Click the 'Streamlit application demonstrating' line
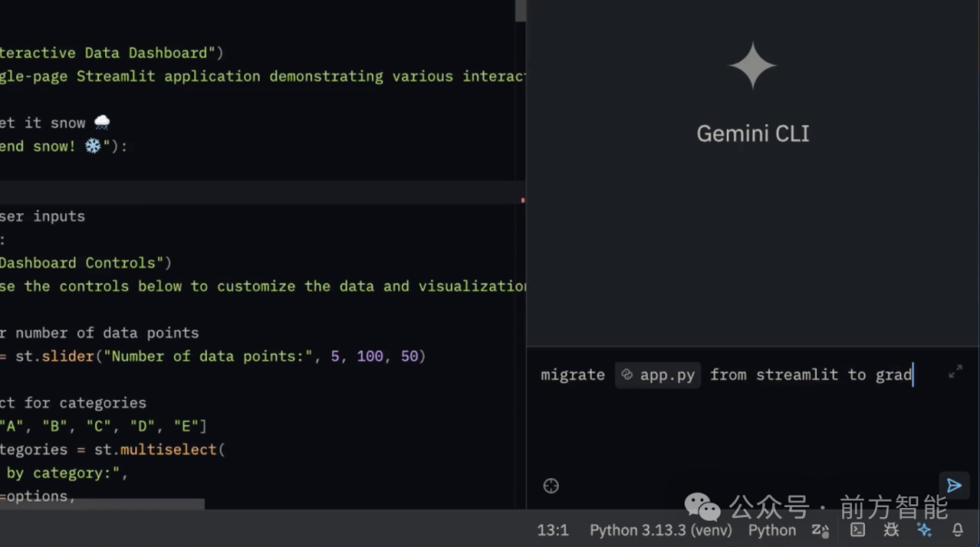 click(262, 76)
